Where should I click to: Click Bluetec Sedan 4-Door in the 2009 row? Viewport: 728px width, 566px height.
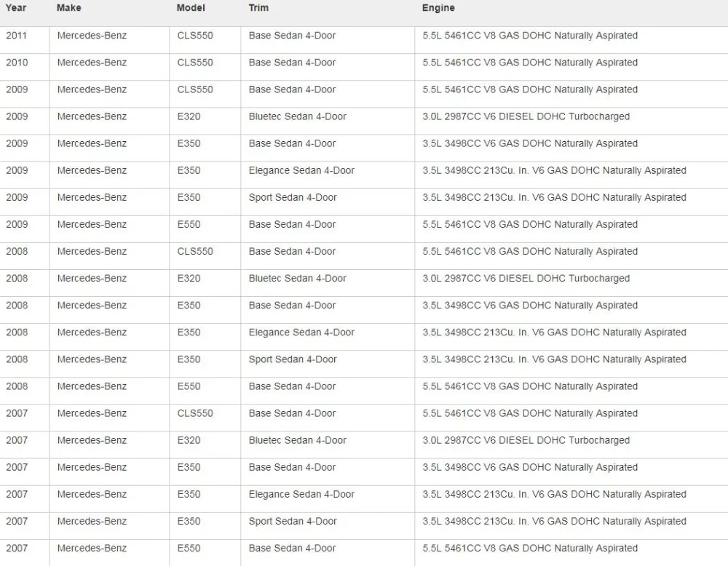298,116
